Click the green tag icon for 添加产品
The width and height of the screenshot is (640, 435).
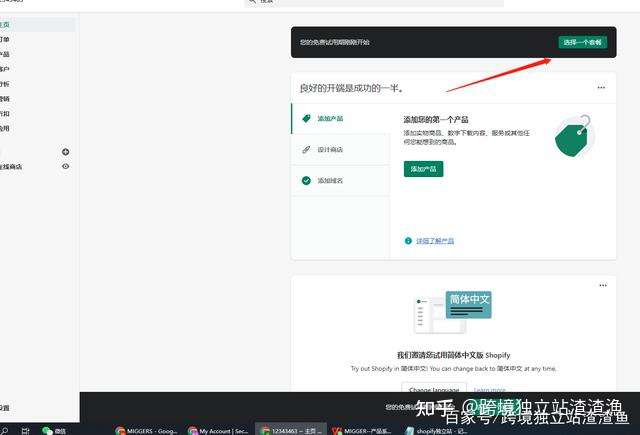pos(306,118)
